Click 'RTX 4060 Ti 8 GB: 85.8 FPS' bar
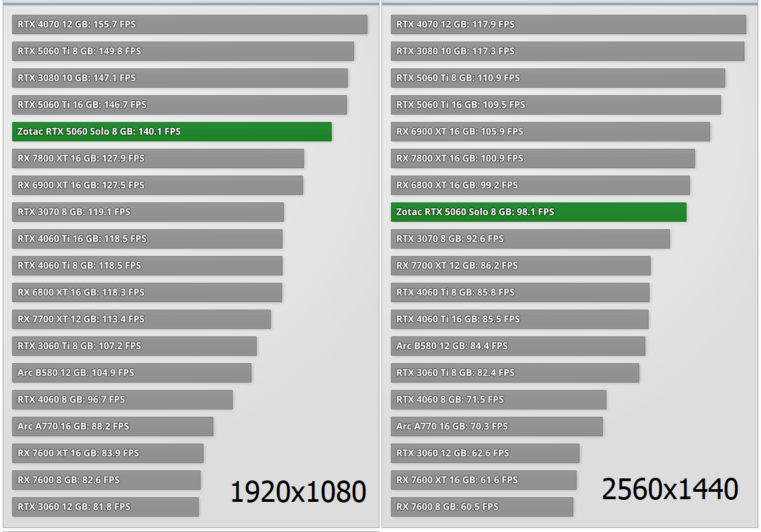 pos(520,292)
